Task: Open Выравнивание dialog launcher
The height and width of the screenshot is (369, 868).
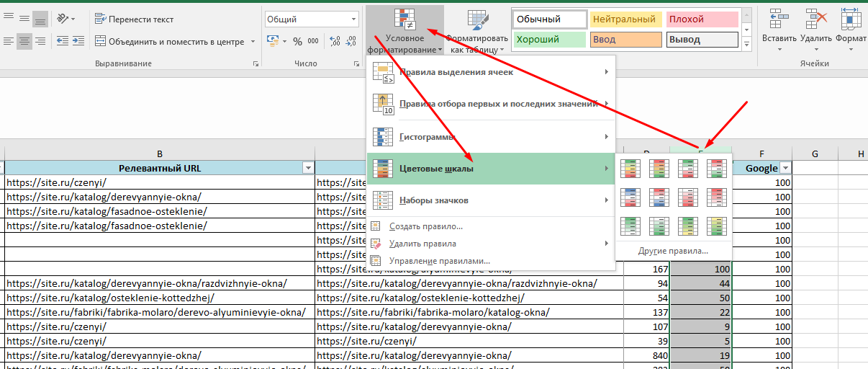Action: tap(256, 64)
